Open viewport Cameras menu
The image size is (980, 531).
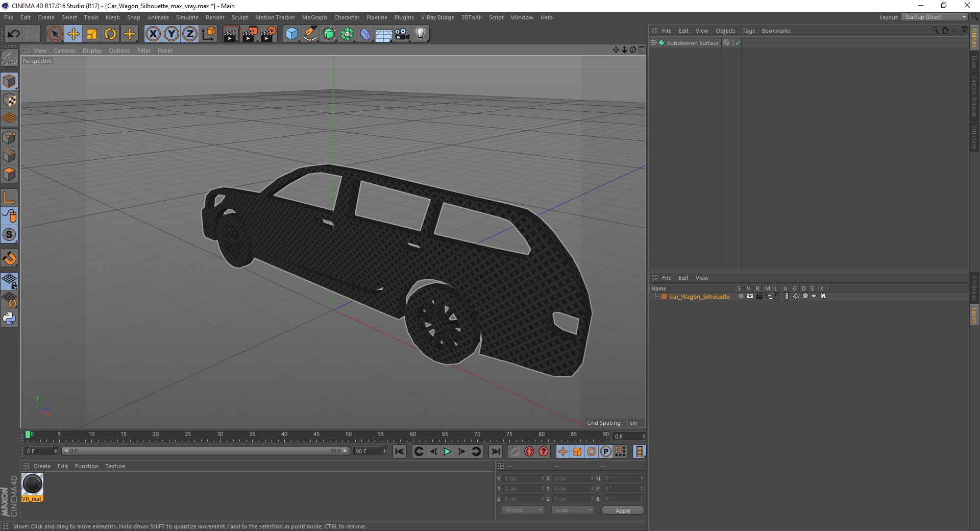pos(64,51)
